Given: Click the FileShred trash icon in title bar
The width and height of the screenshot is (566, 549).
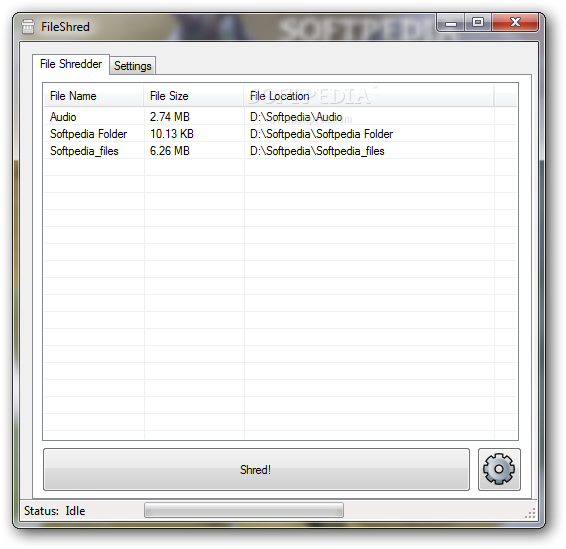Looking at the screenshot, I should point(28,27).
